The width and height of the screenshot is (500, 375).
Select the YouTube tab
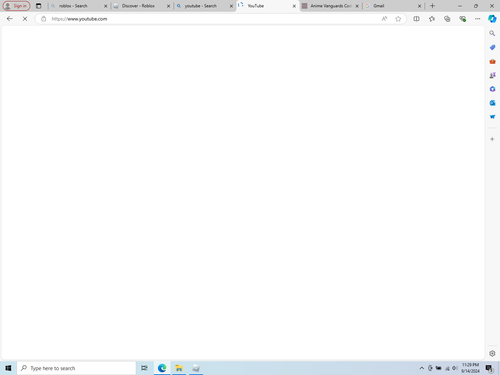tap(267, 6)
